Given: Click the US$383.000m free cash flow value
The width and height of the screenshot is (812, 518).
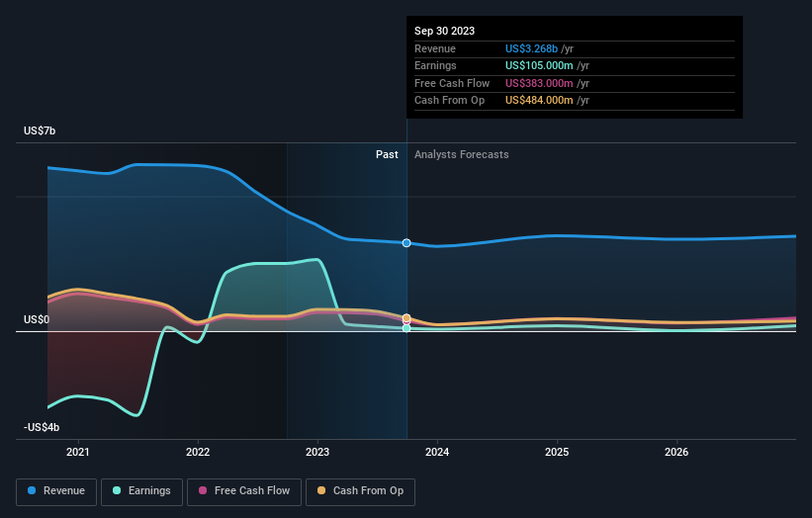Looking at the screenshot, I should pyautogui.click(x=539, y=83).
